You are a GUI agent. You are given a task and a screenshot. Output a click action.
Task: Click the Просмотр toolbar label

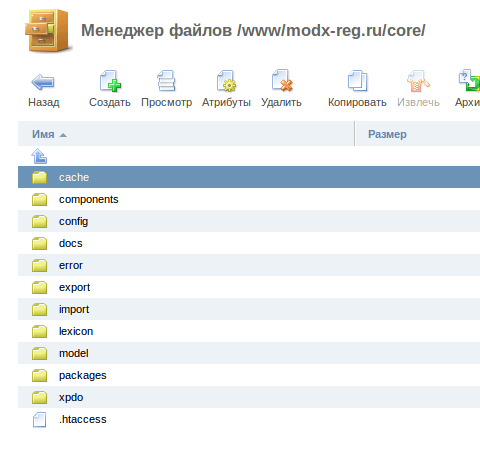167,102
